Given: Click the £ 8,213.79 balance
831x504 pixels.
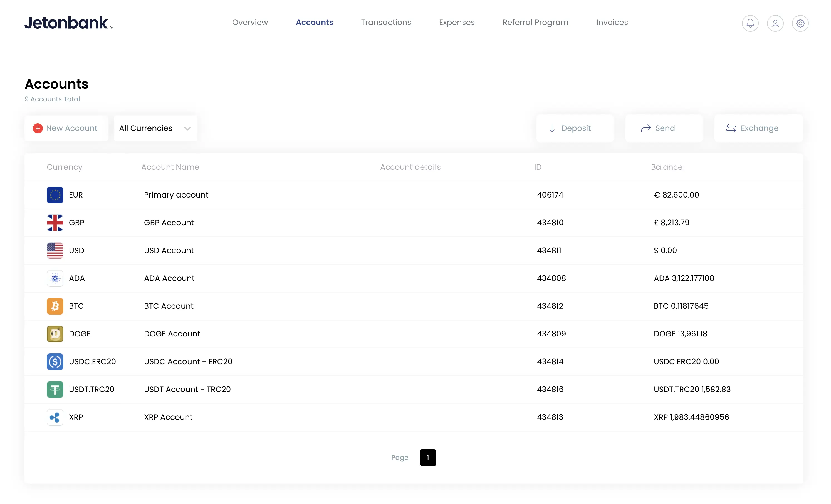Looking at the screenshot, I should pyautogui.click(x=671, y=223).
